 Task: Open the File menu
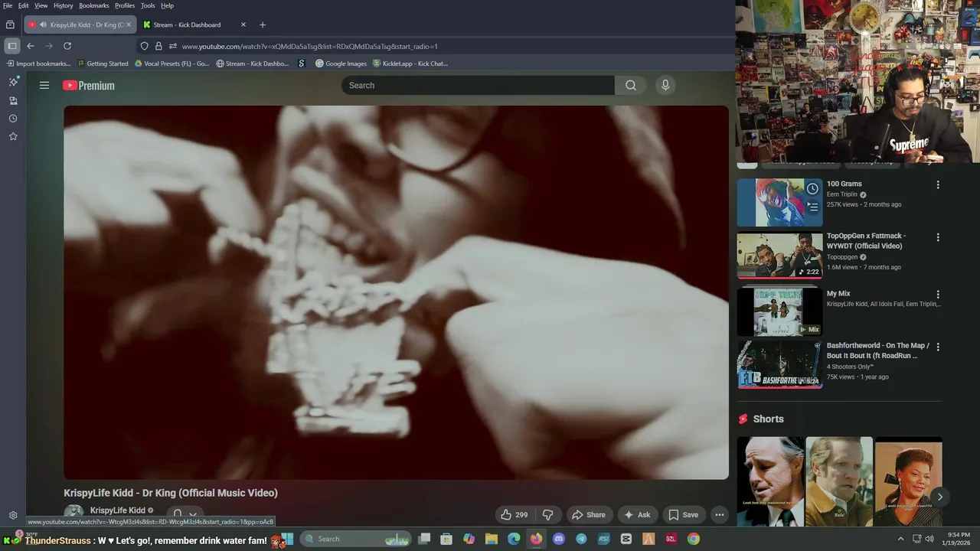(x=8, y=5)
